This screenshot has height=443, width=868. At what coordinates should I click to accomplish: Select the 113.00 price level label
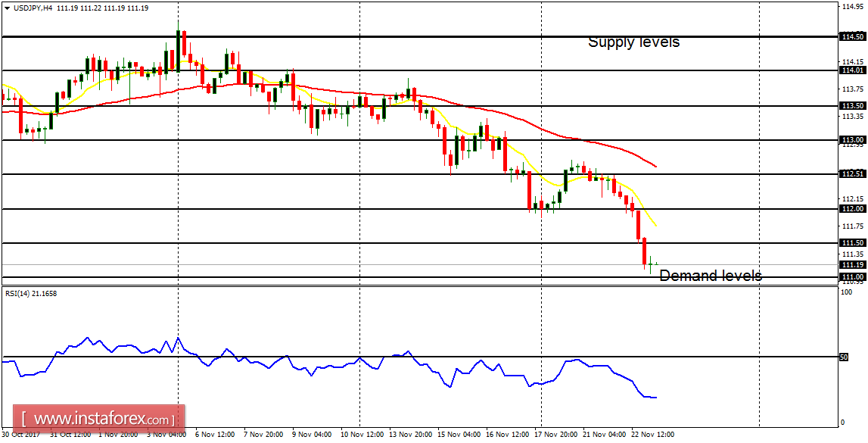(852, 140)
